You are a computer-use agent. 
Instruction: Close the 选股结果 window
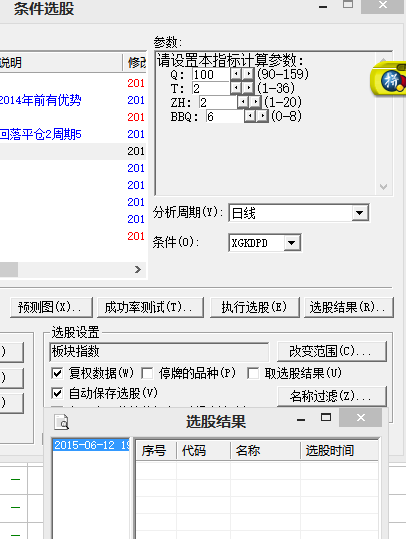(x=361, y=418)
